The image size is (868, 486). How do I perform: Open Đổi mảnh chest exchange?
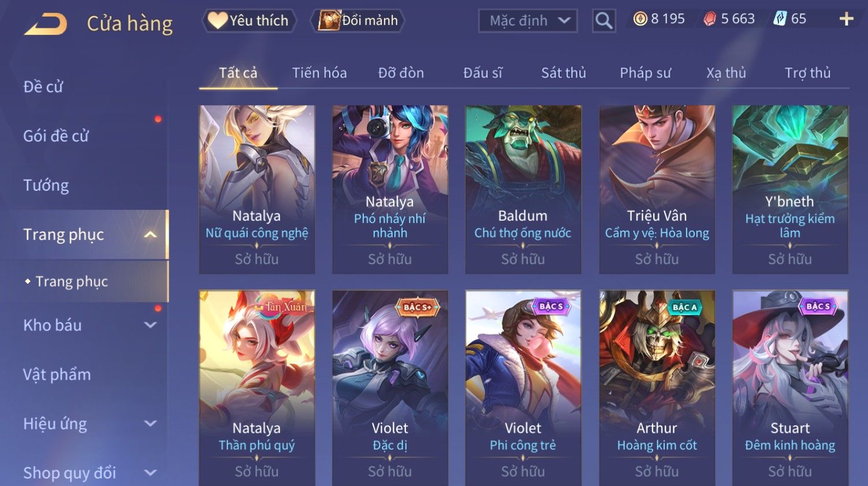pyautogui.click(x=358, y=21)
